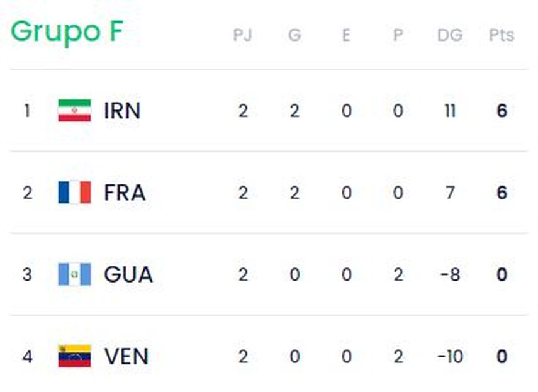Click France's goal difference value 7
The height and width of the screenshot is (392, 538).
coord(450,193)
